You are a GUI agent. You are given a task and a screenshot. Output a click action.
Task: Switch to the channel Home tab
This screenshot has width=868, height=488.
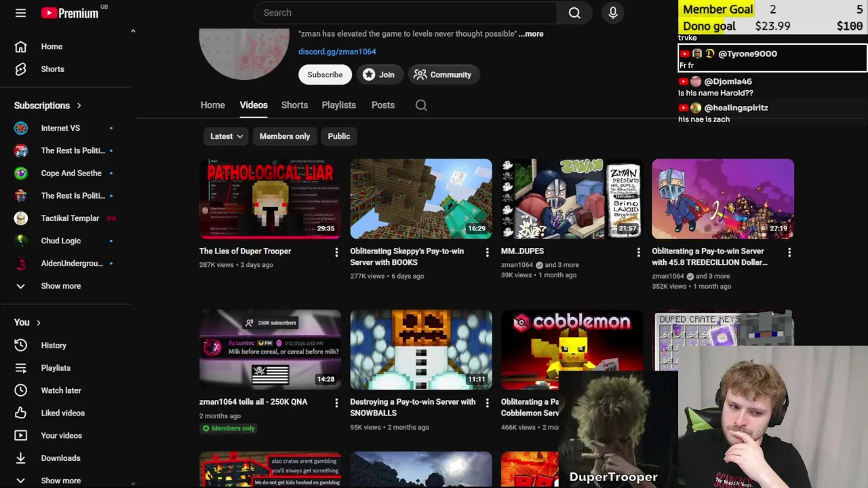pyautogui.click(x=213, y=105)
